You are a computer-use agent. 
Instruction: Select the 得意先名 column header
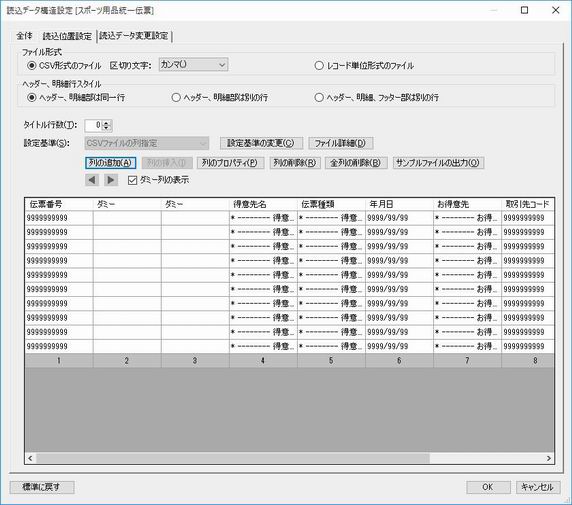click(263, 204)
